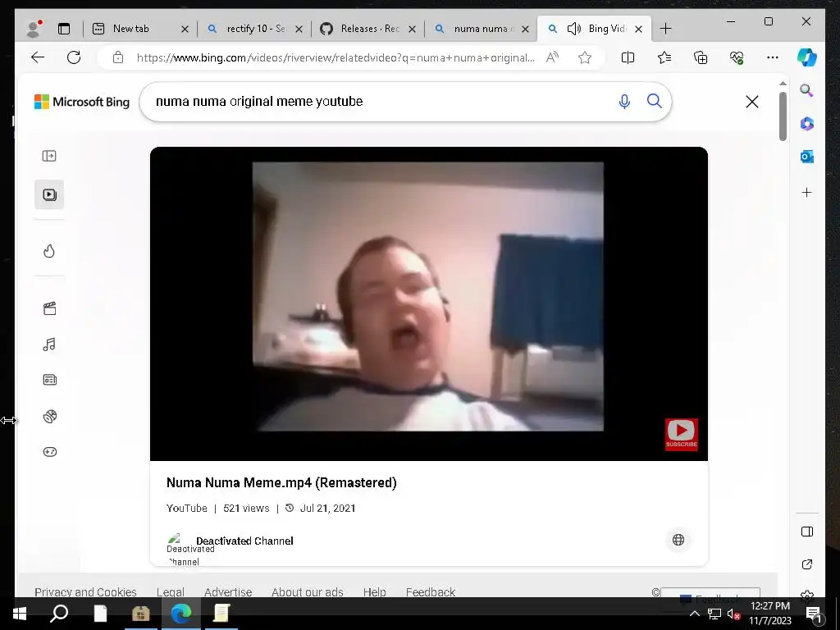The image size is (840, 630).
Task: Switch to the GitHub Releases tab
Action: point(367,29)
